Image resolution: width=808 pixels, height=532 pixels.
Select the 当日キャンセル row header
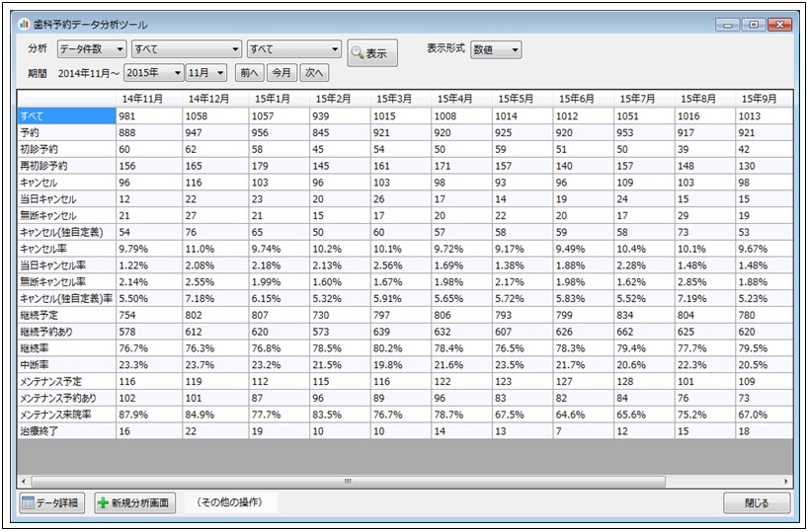coord(66,199)
